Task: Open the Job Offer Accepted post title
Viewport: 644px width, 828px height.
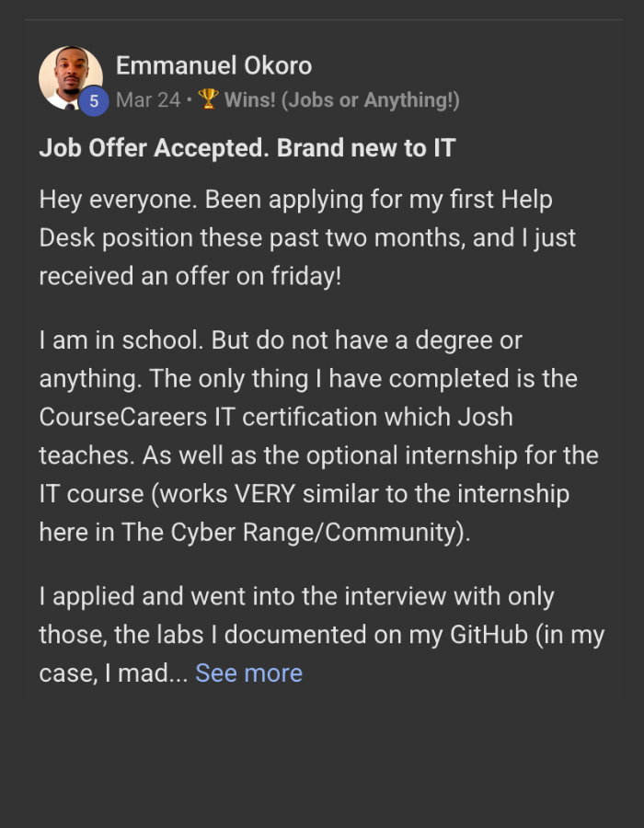Action: coord(247,148)
